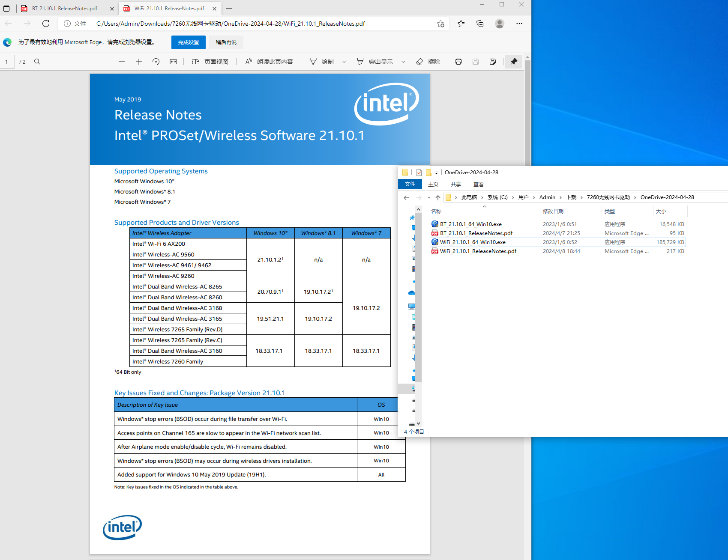Screen dimensions: 728x560
Task: Click navigation pane scroll down arrow
Action: tap(419, 423)
